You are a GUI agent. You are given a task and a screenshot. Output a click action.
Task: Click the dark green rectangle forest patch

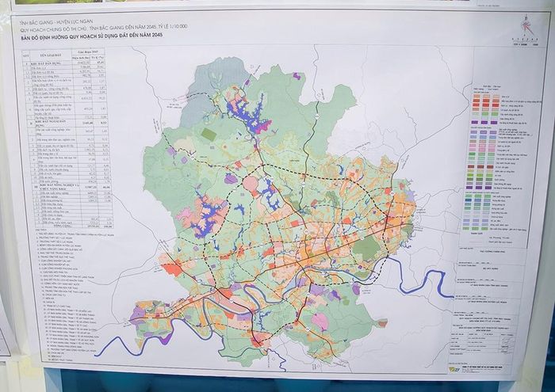tap(209, 135)
